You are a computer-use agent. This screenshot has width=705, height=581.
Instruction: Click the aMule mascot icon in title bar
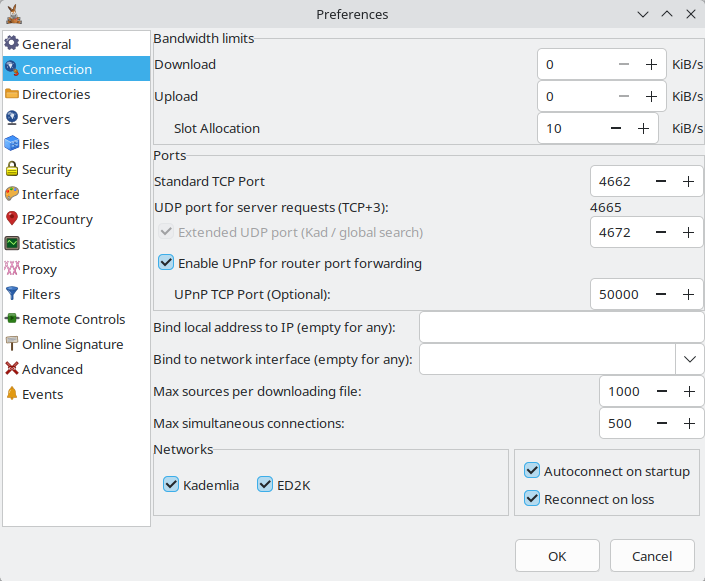click(x=13, y=14)
